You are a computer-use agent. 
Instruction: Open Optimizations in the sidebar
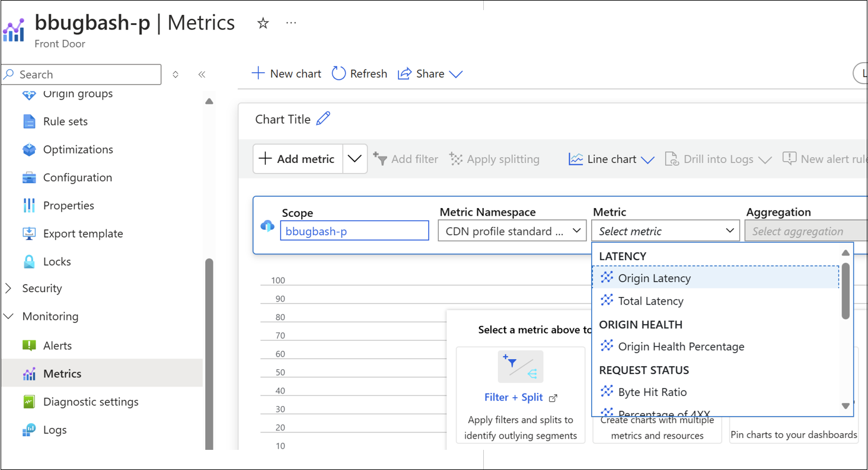78,149
